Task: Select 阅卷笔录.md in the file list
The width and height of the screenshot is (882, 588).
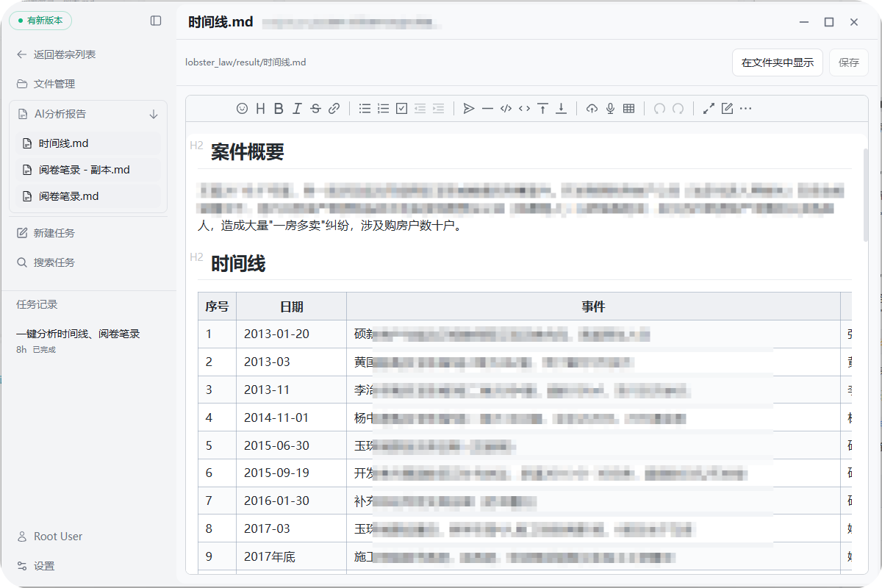Action: pos(68,196)
